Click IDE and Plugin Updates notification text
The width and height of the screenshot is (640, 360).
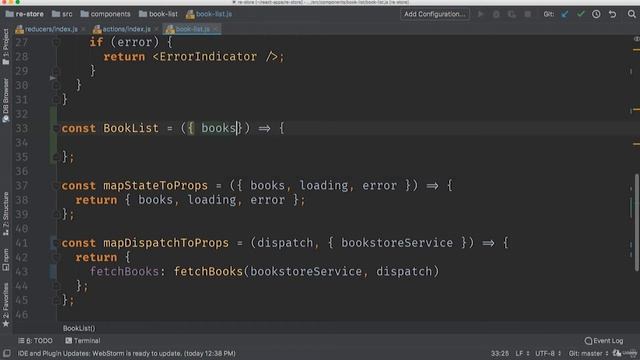coord(127,353)
